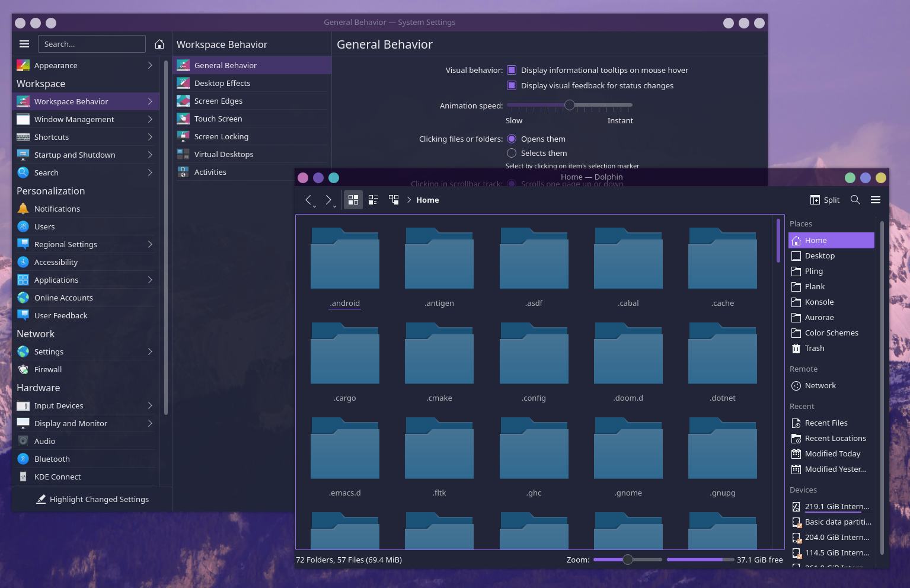
Task: Click the Split button in Dolphin
Action: tap(825, 200)
